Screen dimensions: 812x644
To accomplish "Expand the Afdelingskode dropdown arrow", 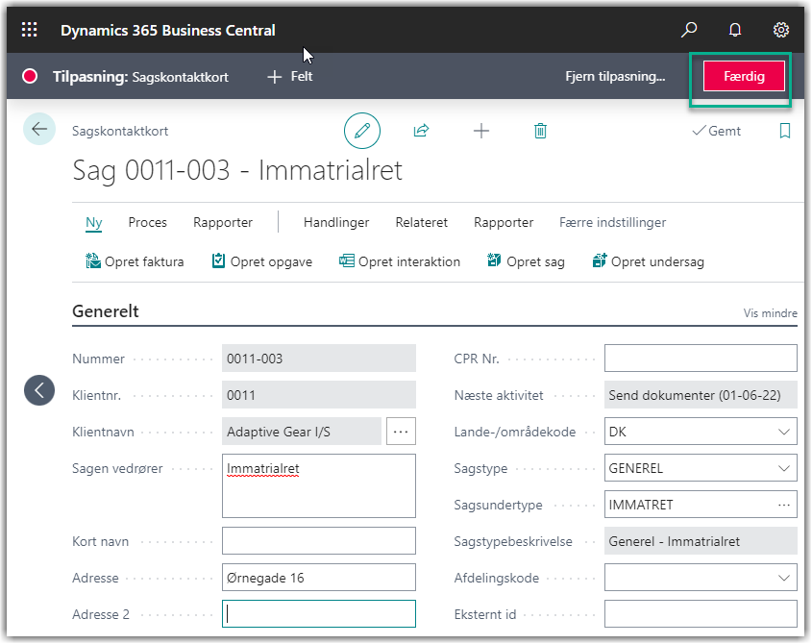I will [784, 578].
